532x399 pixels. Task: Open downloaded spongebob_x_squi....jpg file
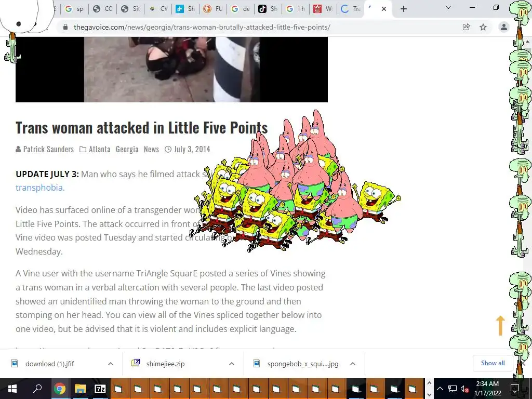click(x=303, y=364)
